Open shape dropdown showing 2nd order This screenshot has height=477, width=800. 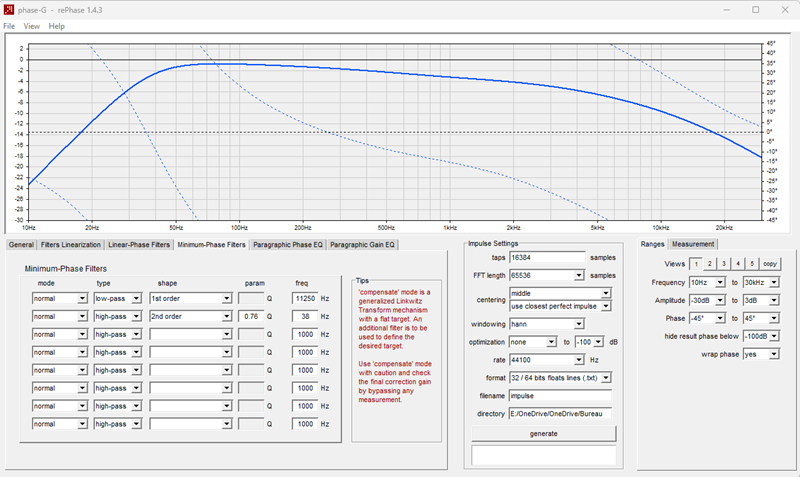(x=190, y=316)
